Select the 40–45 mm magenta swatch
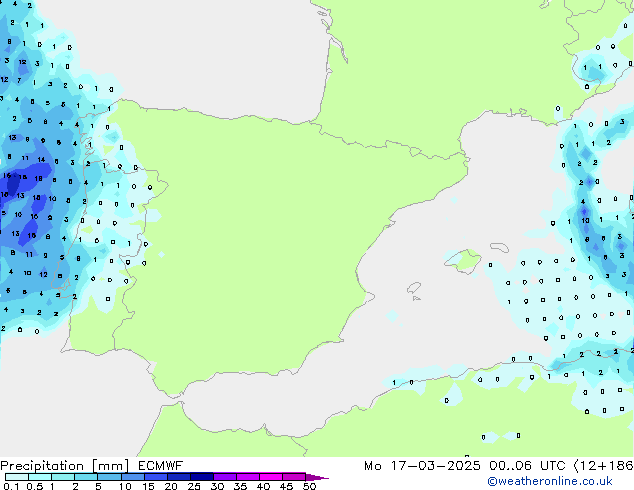634x490 pixels. tap(271, 477)
